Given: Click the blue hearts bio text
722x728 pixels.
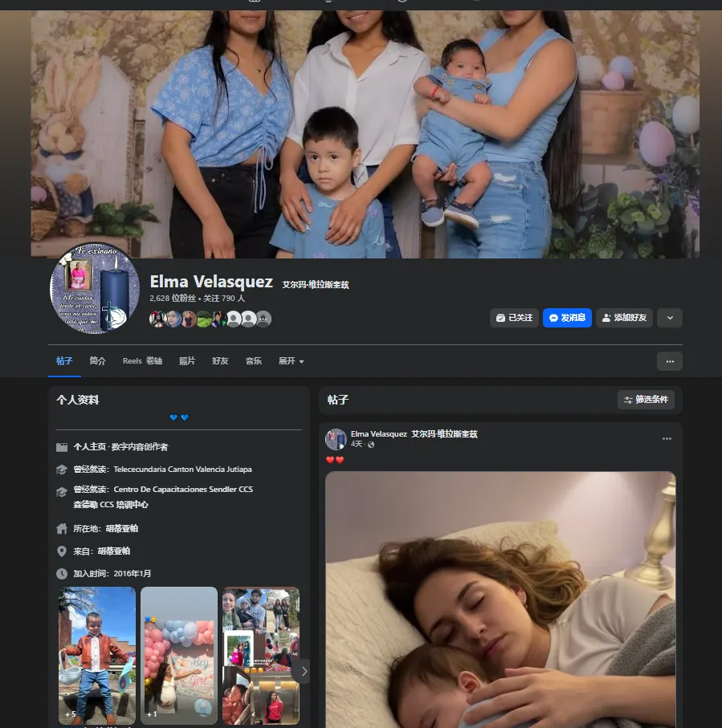Looking at the screenshot, I should point(179,417).
